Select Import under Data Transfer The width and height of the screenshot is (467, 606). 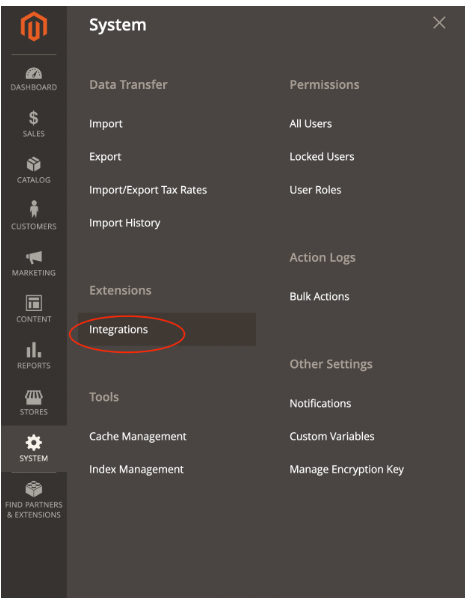pyautogui.click(x=106, y=124)
